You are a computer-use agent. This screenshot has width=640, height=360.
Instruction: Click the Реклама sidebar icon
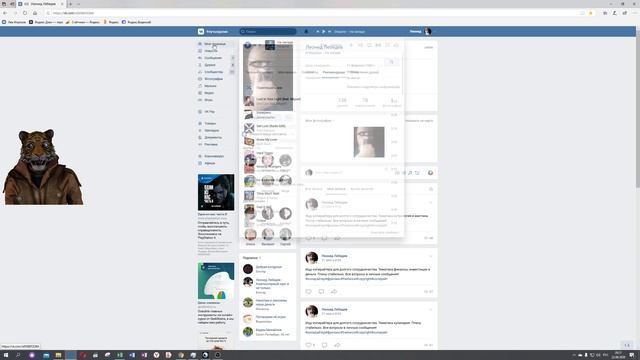tap(200, 144)
